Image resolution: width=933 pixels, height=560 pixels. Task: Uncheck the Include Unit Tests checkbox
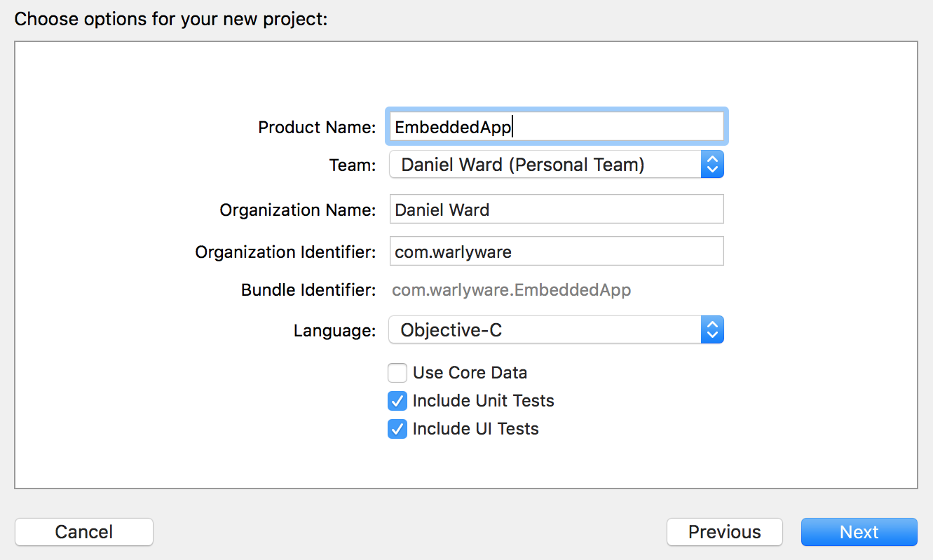point(397,401)
